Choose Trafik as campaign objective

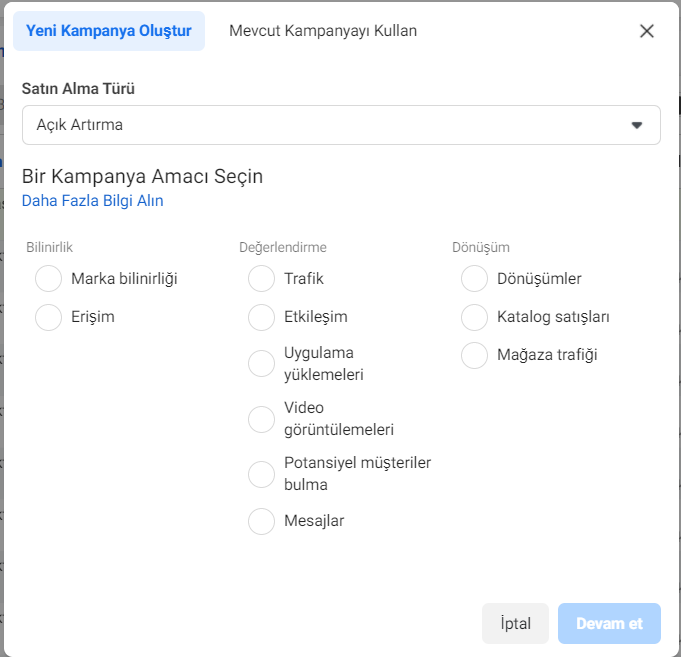pyautogui.click(x=262, y=279)
